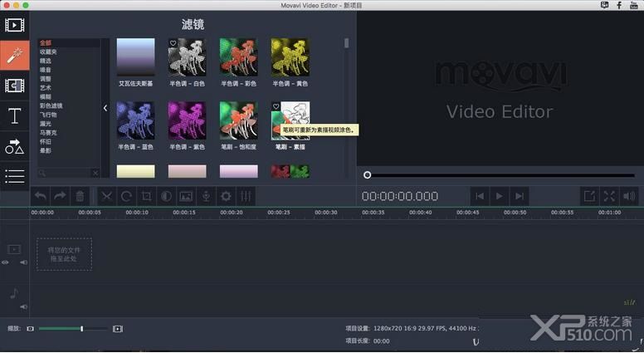Viewport: 644px width, 353px height.
Task: Open the shapes and callouts tab
Action: click(x=15, y=146)
